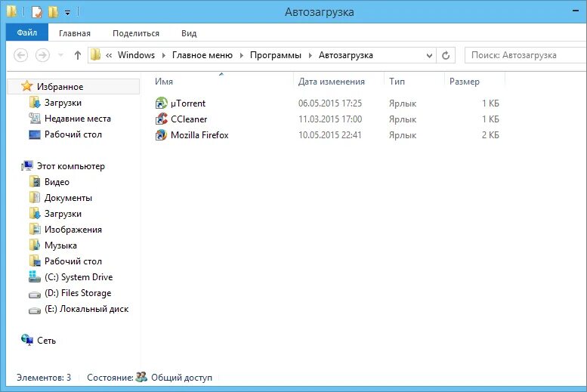
Task: Switch to the Главная ribbon tab
Action: (x=75, y=33)
